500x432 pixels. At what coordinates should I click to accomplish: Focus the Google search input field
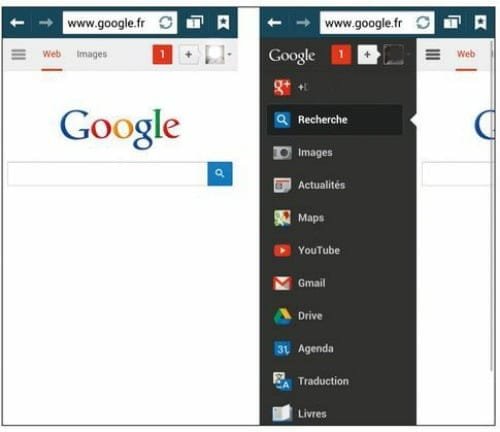(x=107, y=174)
